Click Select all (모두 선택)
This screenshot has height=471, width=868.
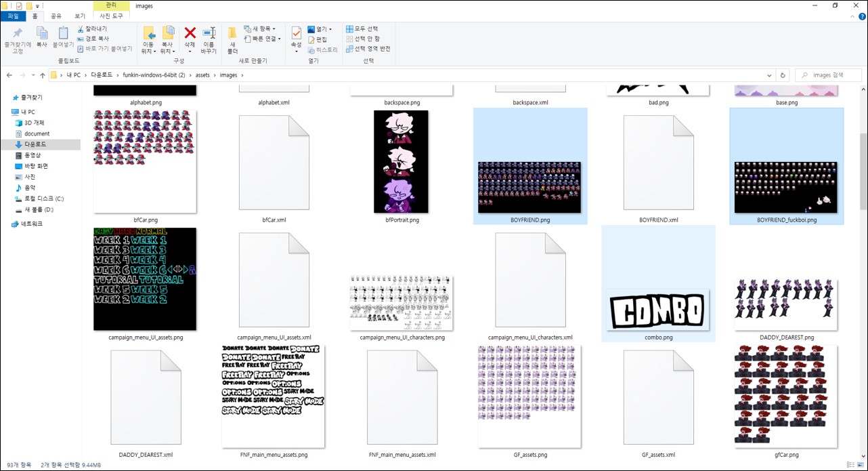(x=362, y=29)
